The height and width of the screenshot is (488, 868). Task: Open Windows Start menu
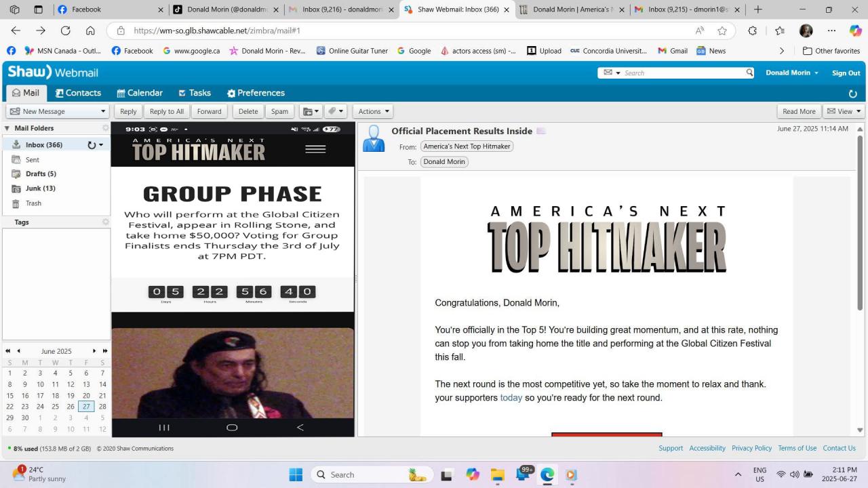coord(296,474)
